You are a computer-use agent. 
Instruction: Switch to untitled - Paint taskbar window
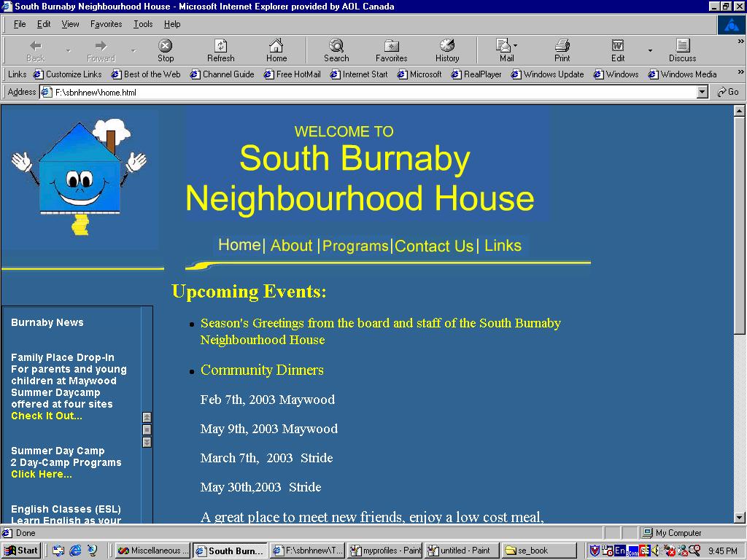point(462,551)
